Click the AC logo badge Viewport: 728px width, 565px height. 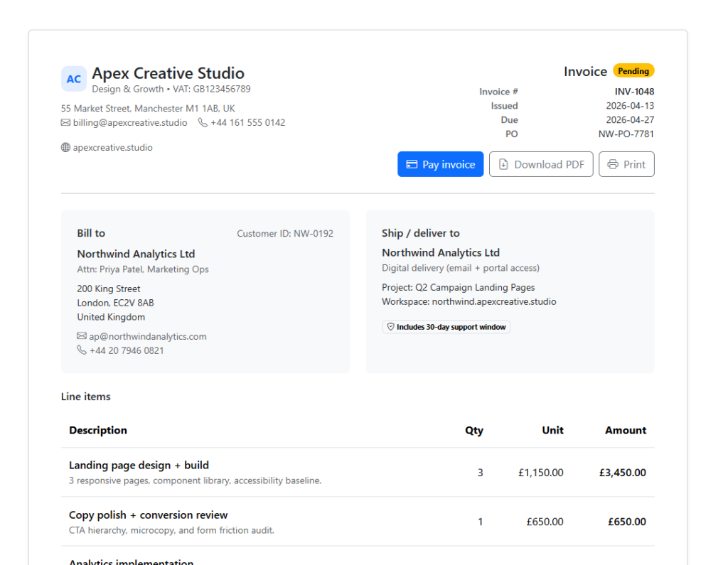(x=74, y=79)
